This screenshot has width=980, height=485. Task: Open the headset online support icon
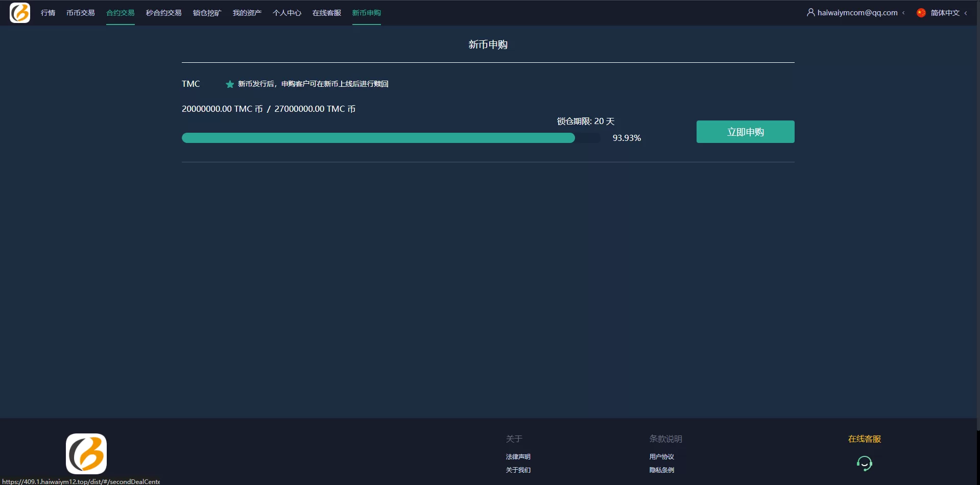(x=864, y=463)
